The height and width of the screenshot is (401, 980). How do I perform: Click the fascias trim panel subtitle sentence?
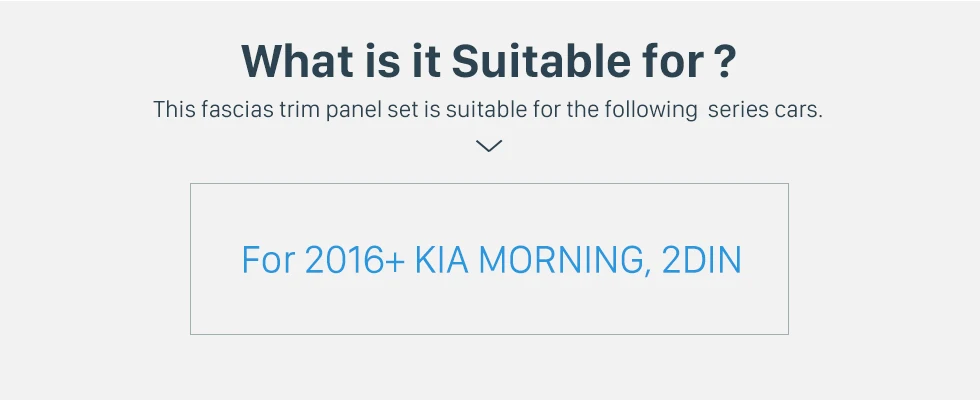tap(488, 109)
